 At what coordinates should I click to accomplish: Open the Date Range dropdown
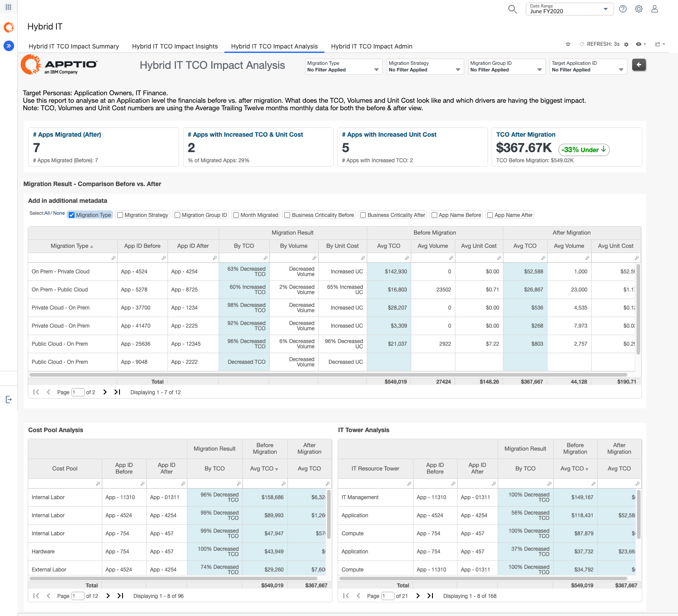pyautogui.click(x=569, y=9)
